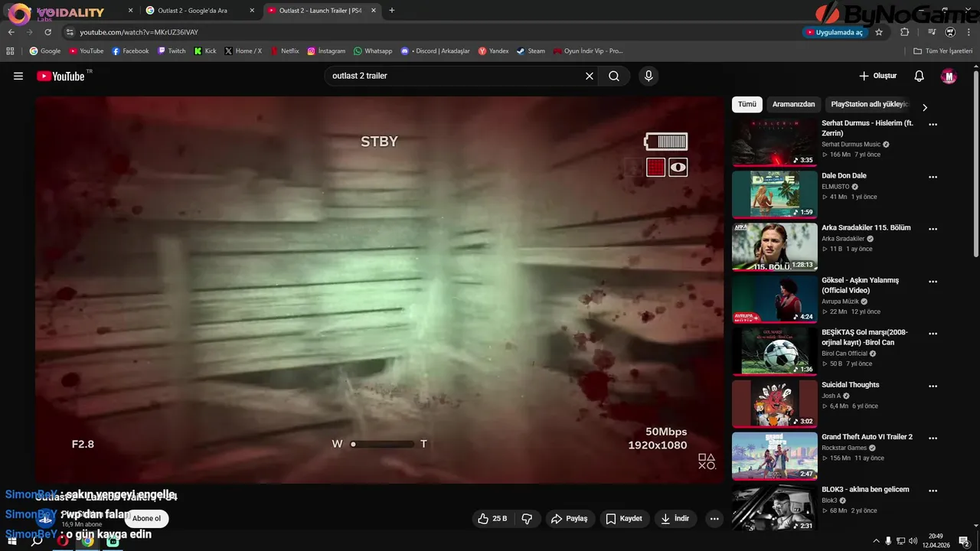Click the YouTube page vertical scrollbar
This screenshot has width=980, height=551.
click(x=975, y=165)
